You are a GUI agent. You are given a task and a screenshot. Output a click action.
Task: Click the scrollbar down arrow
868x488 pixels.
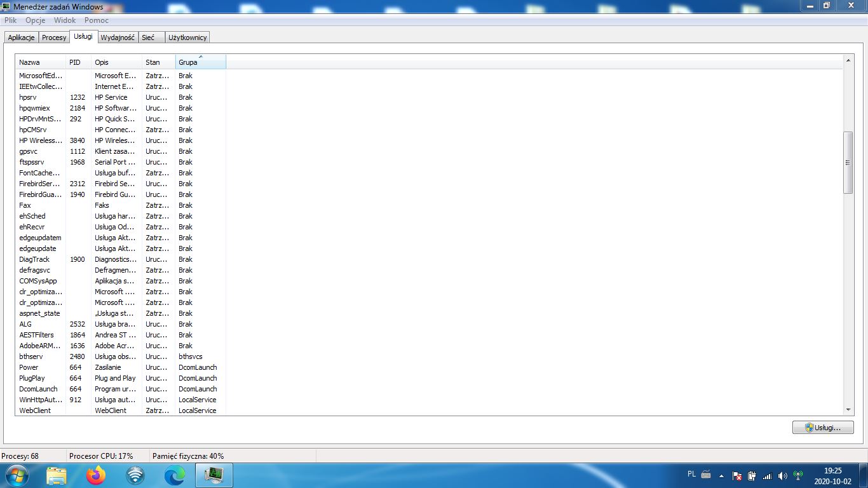[848, 410]
